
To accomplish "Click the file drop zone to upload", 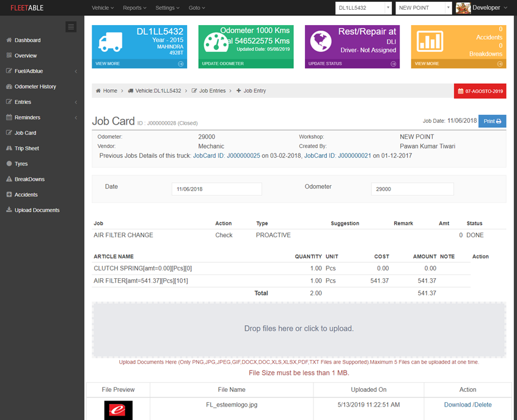I will pos(299,328).
